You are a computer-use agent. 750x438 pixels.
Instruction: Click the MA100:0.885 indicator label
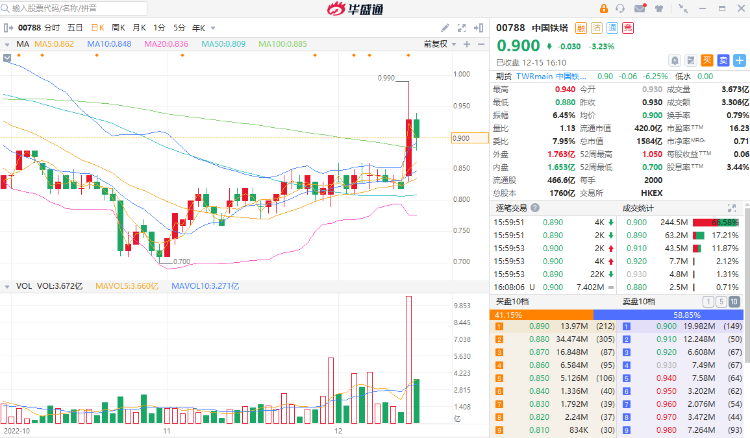283,44
